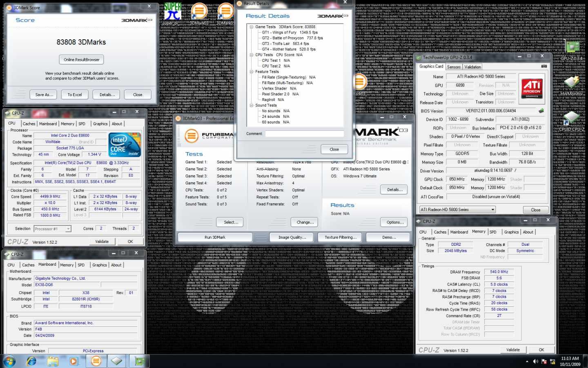Click Select button under Tests

(x=230, y=222)
